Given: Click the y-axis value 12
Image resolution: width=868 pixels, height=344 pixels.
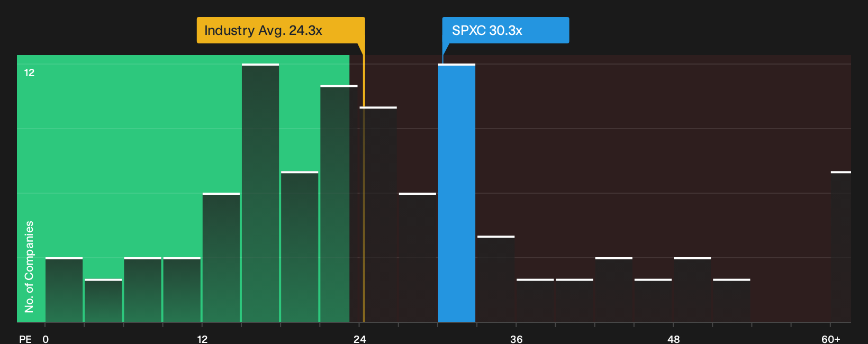Looking at the screenshot, I should tap(29, 73).
